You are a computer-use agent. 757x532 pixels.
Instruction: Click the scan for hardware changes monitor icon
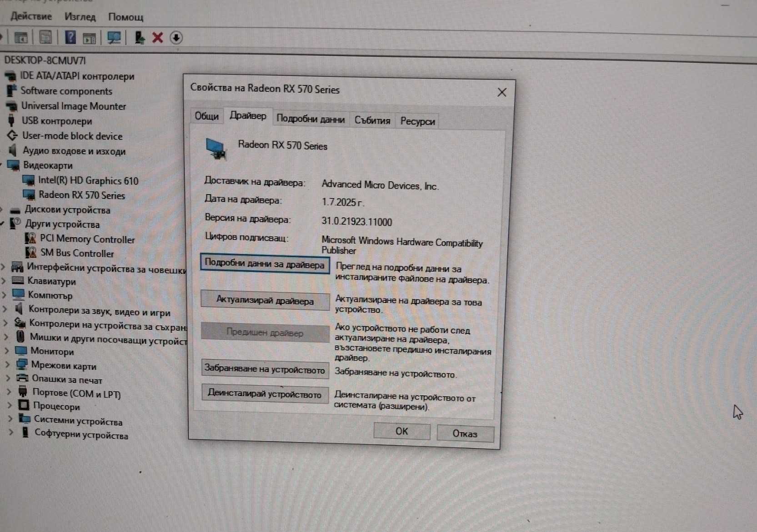[x=114, y=38]
